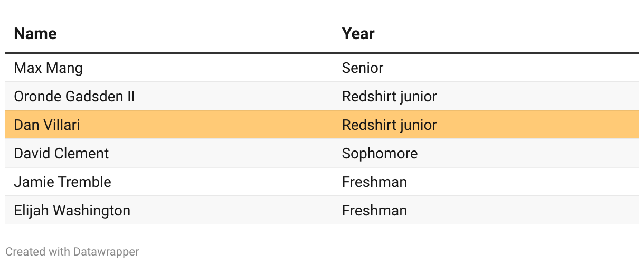Click Oronde Gadsden II's Redshirt junior cell
The height and width of the screenshot is (264, 644).
389,97
